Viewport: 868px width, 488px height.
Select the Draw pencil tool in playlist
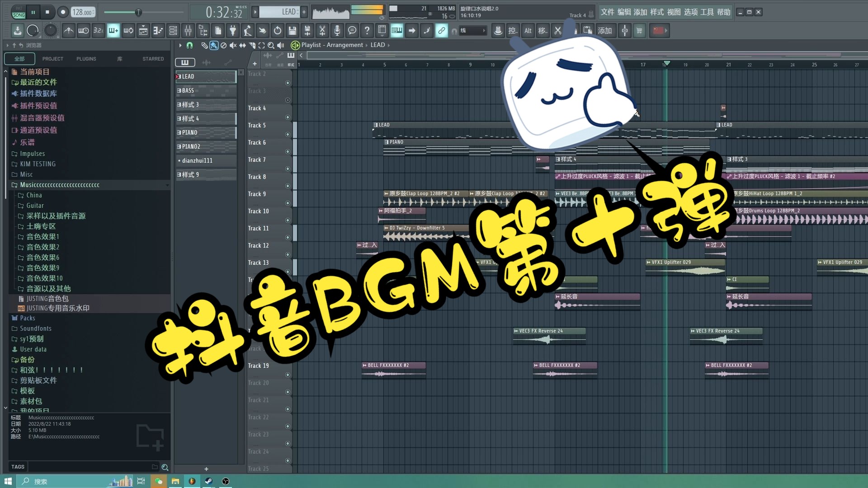click(x=204, y=45)
